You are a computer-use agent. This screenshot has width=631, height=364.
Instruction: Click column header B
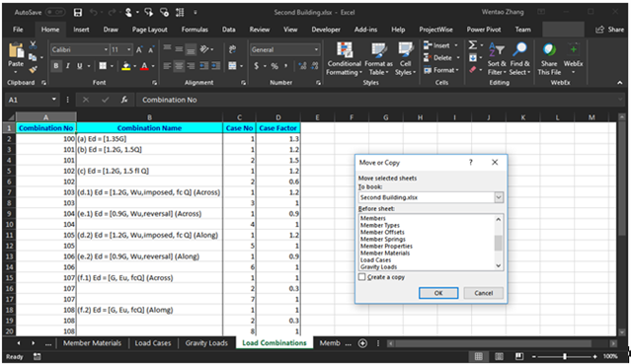pyautogui.click(x=149, y=117)
